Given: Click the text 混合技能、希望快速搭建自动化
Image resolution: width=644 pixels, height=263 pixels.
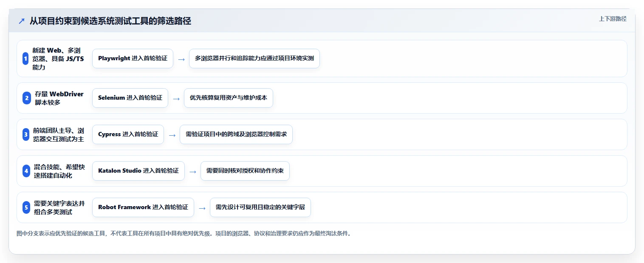Looking at the screenshot, I should [59, 171].
